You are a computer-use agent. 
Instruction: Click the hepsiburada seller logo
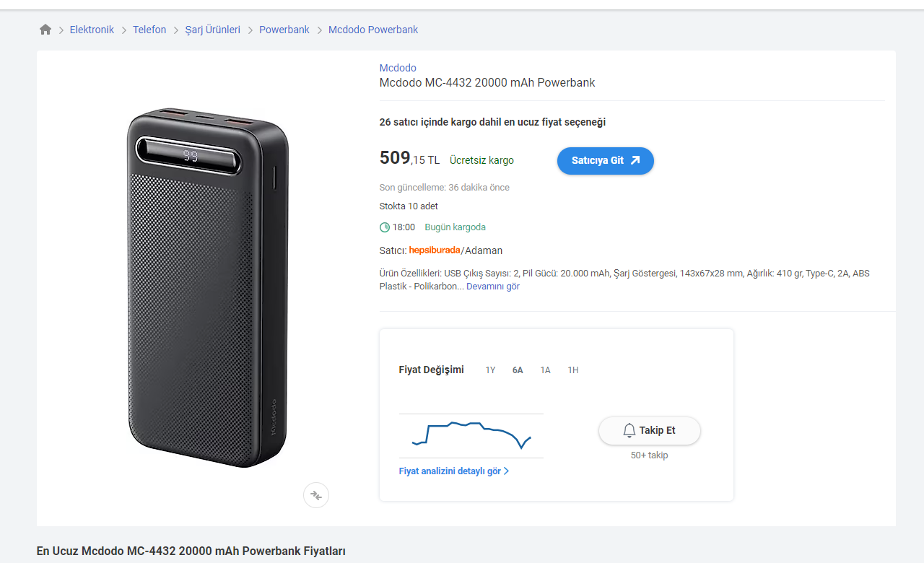pos(434,250)
